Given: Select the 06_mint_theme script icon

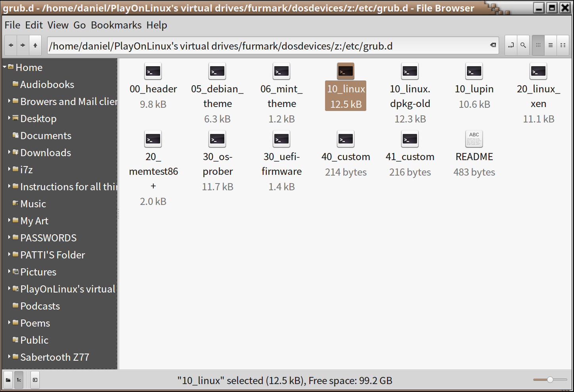Looking at the screenshot, I should [x=281, y=71].
